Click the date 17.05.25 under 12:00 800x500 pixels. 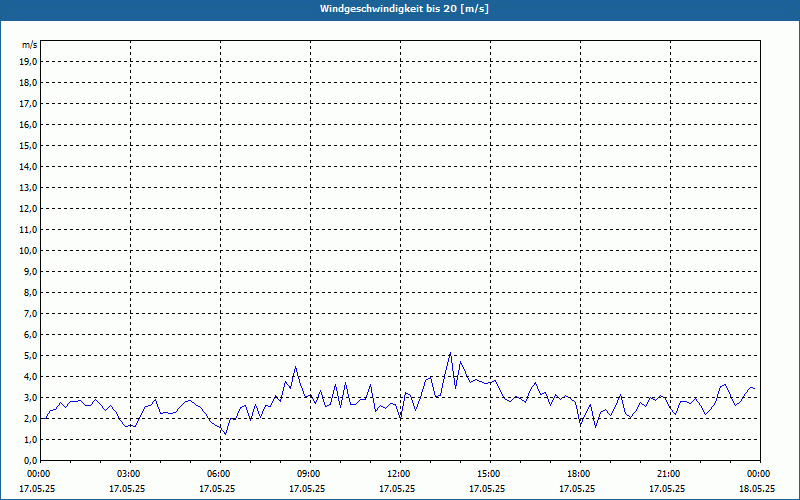point(397,488)
